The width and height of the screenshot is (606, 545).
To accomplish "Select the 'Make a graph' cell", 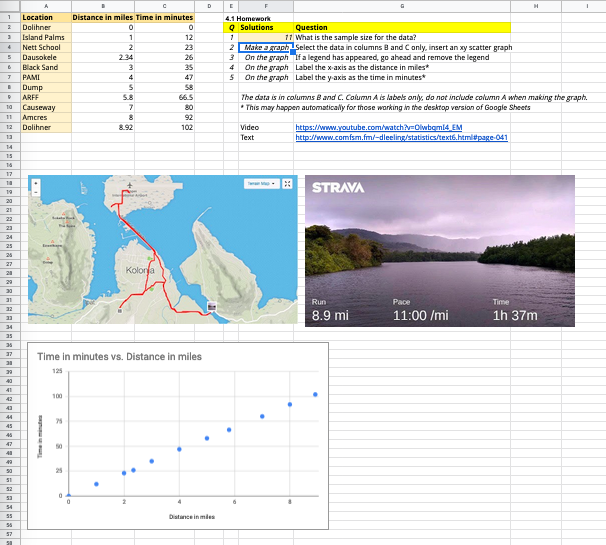I will pyautogui.click(x=266, y=48).
